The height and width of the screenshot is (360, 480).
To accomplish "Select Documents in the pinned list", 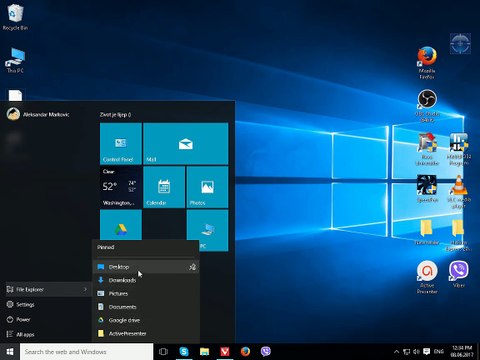I will [146, 307].
